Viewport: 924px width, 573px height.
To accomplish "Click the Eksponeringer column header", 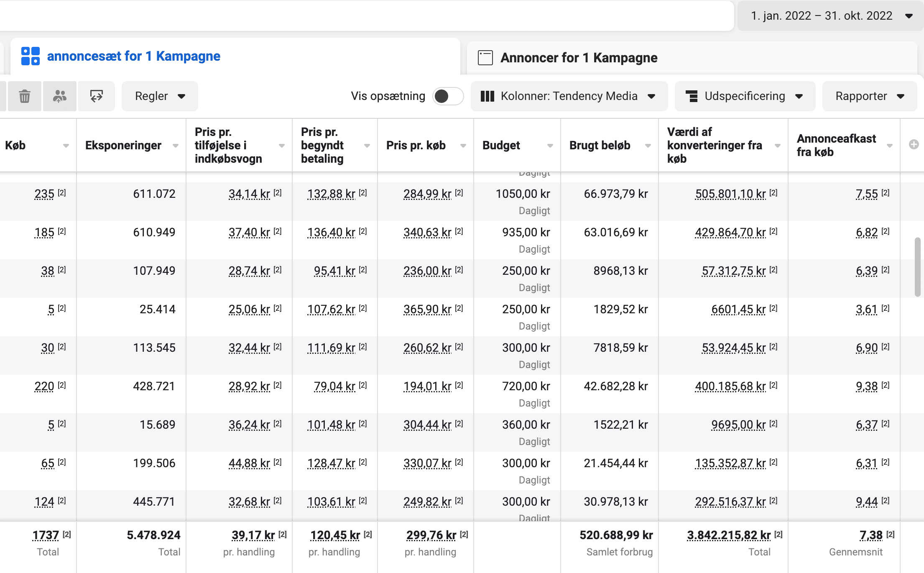I will tap(123, 146).
